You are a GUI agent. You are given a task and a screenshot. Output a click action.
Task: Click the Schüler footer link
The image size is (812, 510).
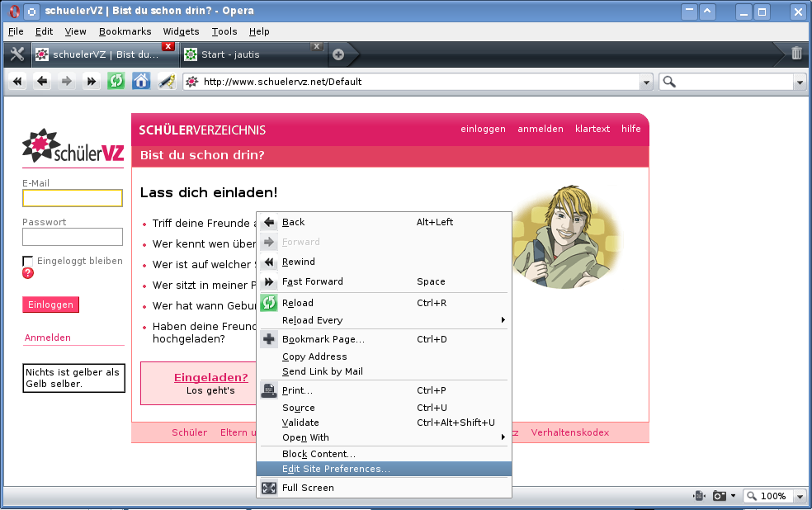[x=190, y=432]
